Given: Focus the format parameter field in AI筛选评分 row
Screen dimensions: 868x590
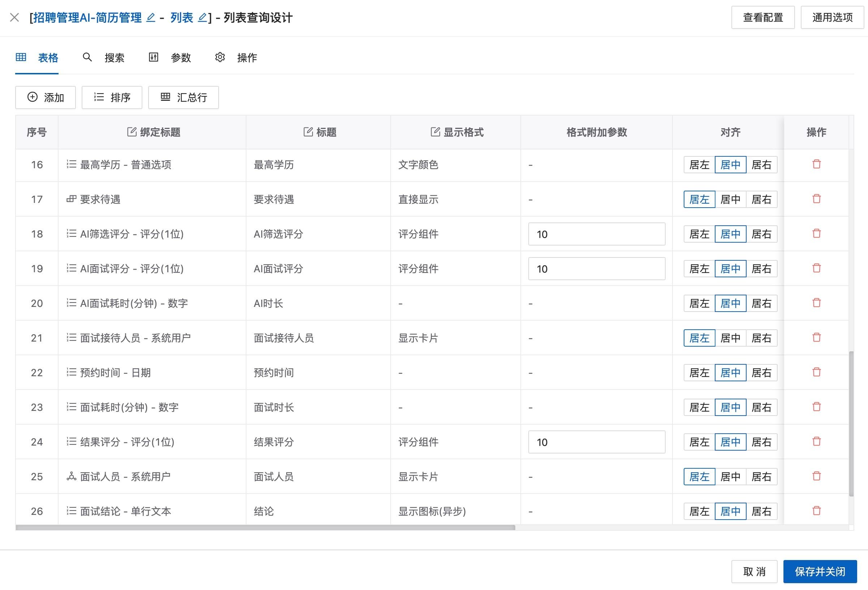Looking at the screenshot, I should click(x=597, y=234).
